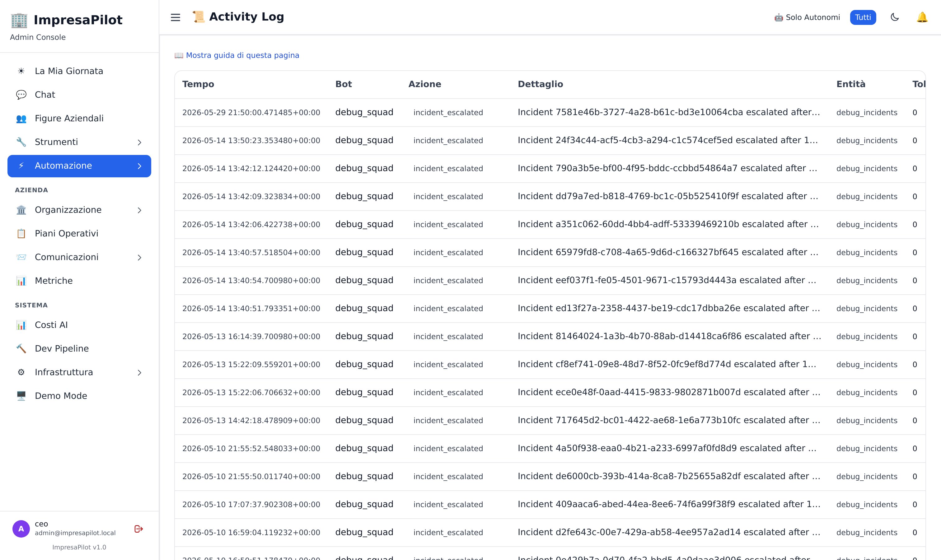Screen dimensions: 941x560
Task: Click the bank icon for Organizzazione
Action: [21, 210]
